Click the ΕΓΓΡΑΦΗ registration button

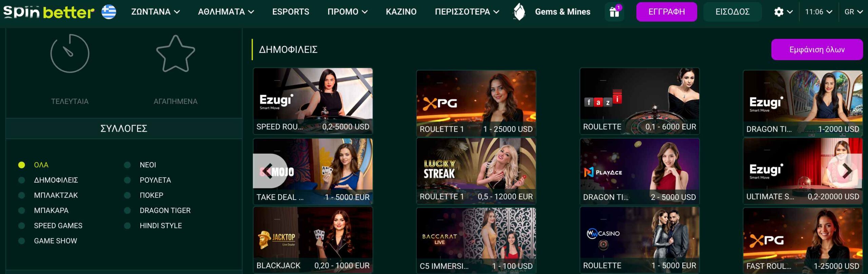(667, 12)
